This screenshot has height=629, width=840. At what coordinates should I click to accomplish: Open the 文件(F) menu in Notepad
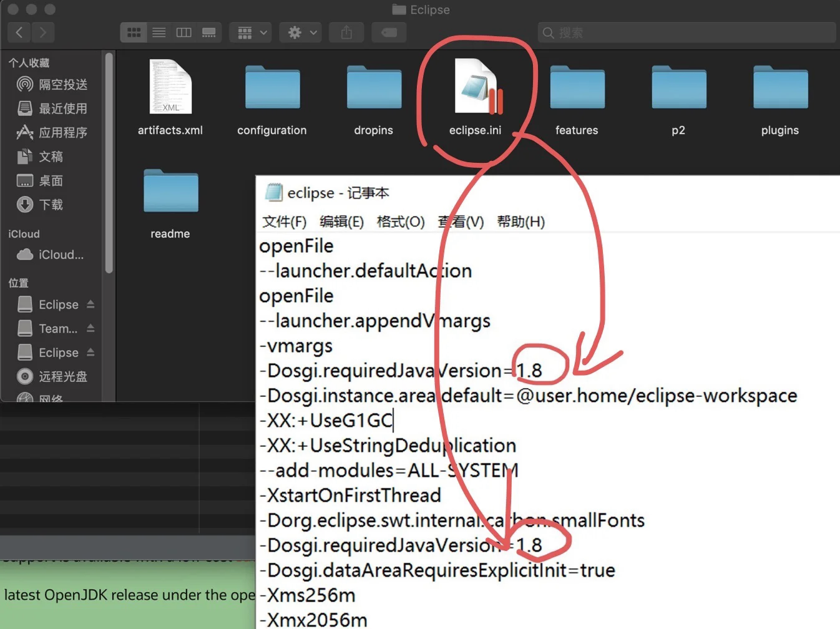(284, 222)
